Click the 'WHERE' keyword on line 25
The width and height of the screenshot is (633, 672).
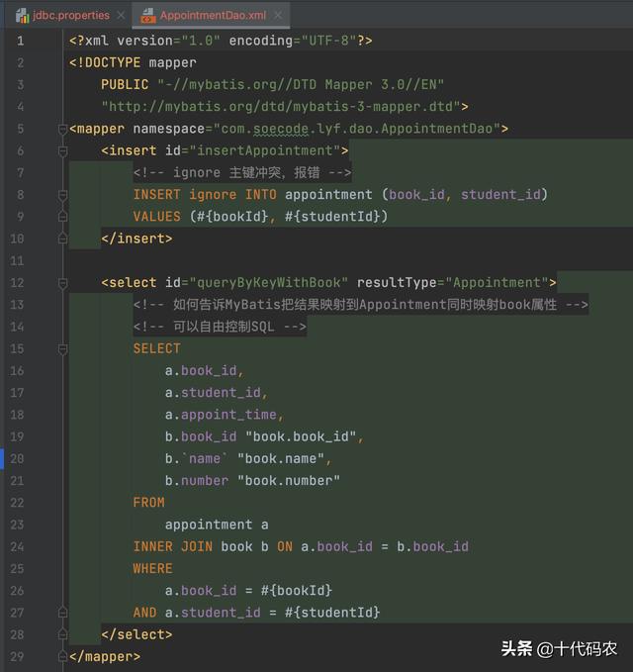[x=153, y=569]
